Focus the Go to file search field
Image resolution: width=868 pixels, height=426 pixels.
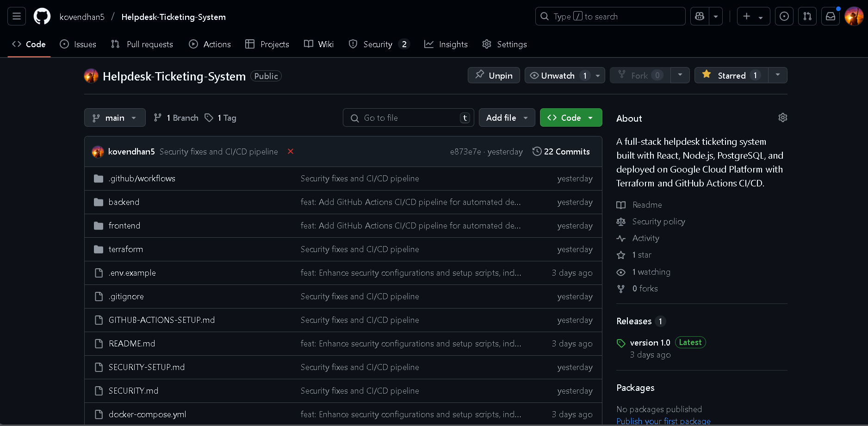(x=409, y=118)
